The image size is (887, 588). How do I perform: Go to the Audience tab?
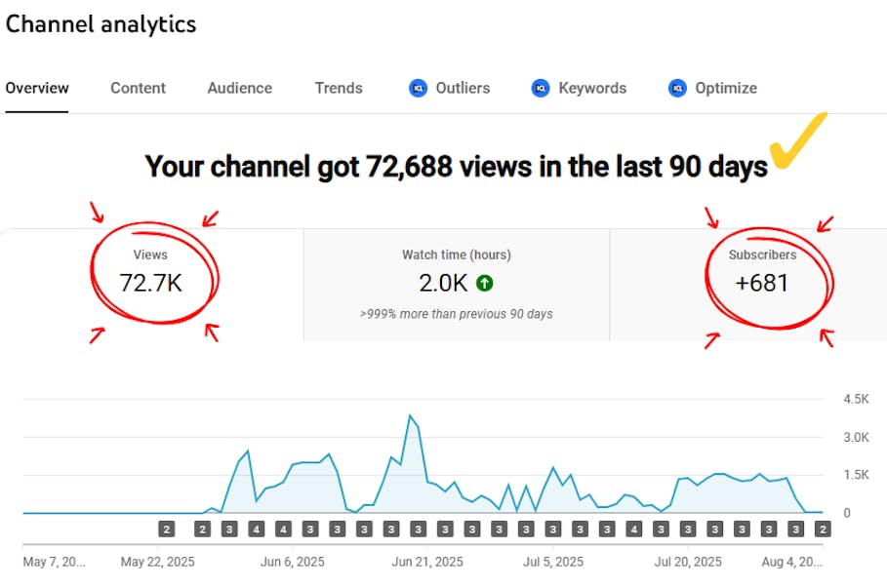[x=239, y=88]
